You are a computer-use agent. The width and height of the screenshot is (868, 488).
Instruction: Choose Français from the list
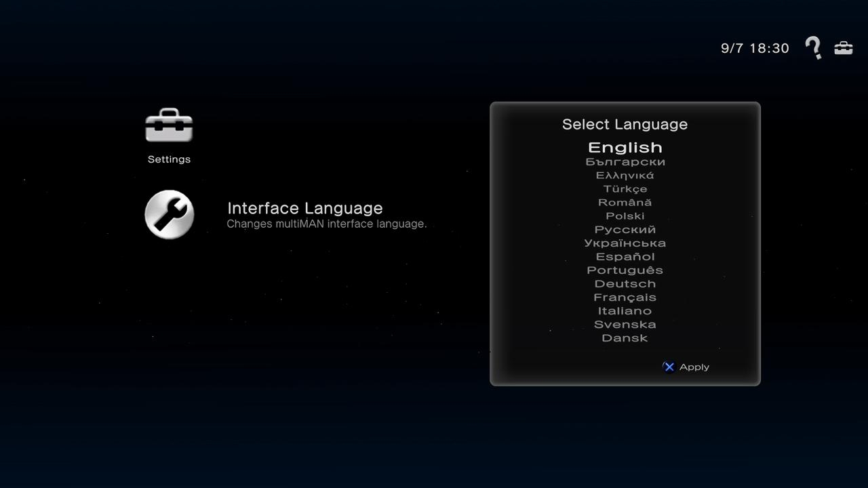[x=625, y=298]
